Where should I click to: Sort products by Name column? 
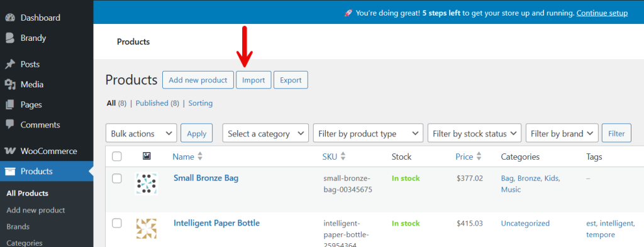[183, 156]
